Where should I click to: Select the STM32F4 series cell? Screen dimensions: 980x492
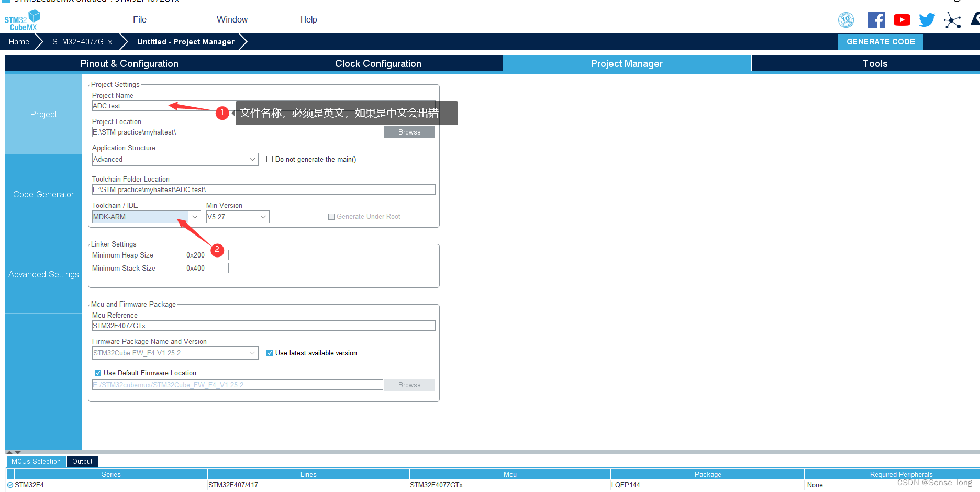pyautogui.click(x=111, y=485)
